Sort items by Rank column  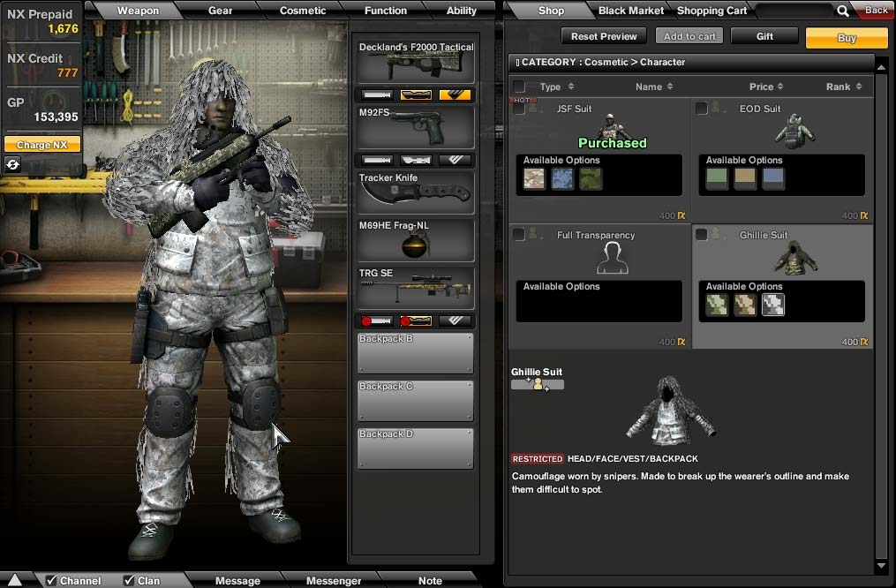[x=843, y=87]
